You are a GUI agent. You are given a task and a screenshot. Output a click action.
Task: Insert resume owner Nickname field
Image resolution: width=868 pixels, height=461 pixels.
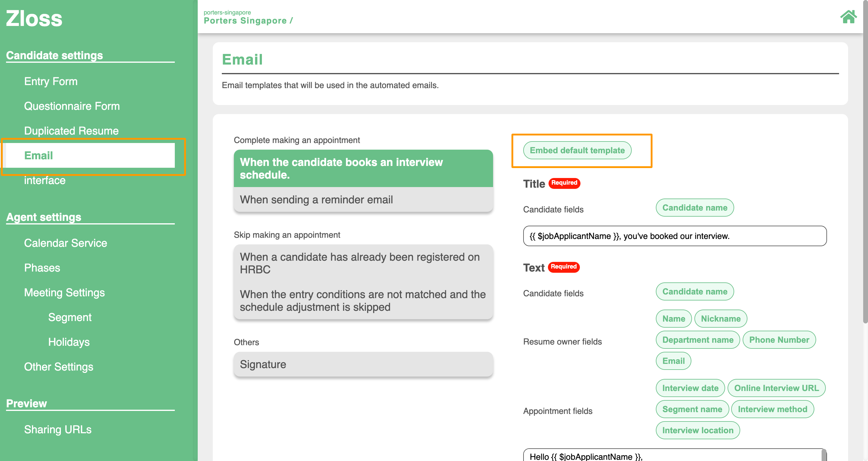(720, 318)
